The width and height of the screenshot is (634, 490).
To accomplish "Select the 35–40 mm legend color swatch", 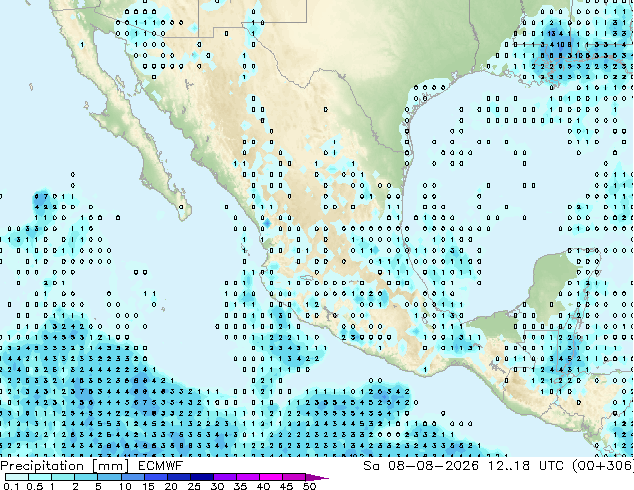I will 248,477.
